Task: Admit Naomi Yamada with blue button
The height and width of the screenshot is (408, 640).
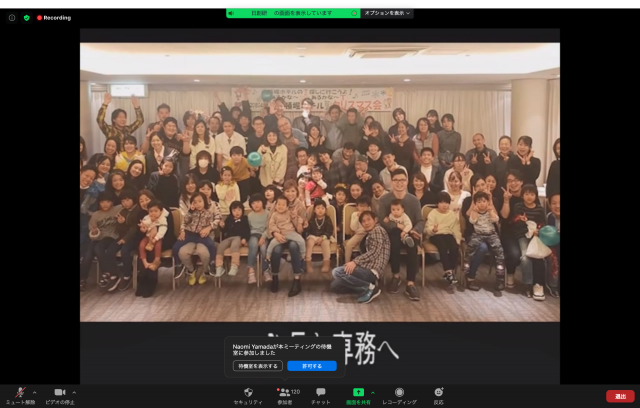Action: click(312, 366)
